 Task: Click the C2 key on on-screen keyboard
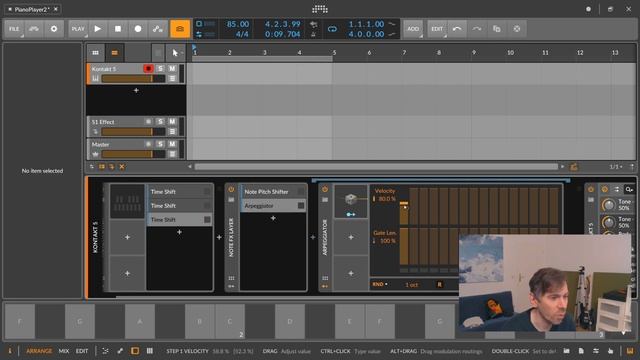click(230, 321)
